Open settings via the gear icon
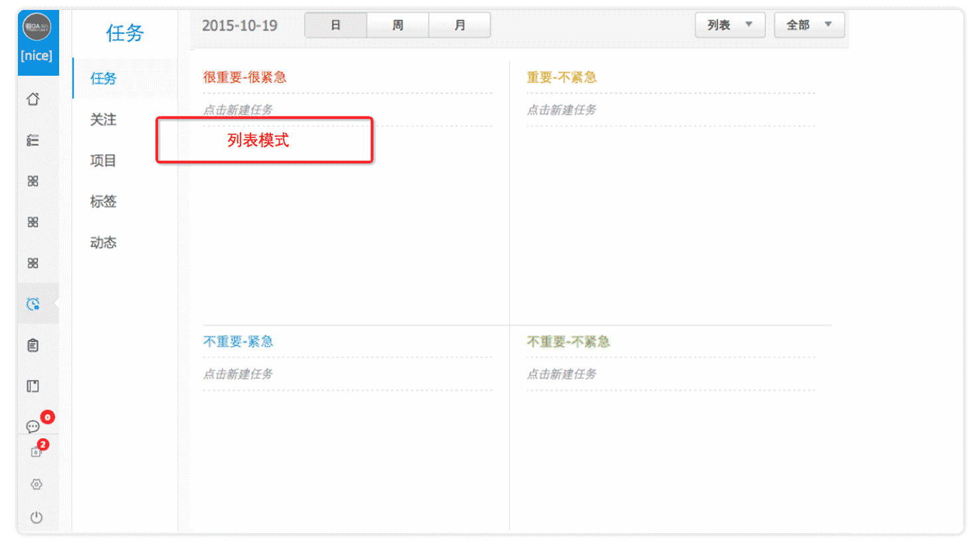This screenshot has height=544, width=980. pyautogui.click(x=37, y=484)
